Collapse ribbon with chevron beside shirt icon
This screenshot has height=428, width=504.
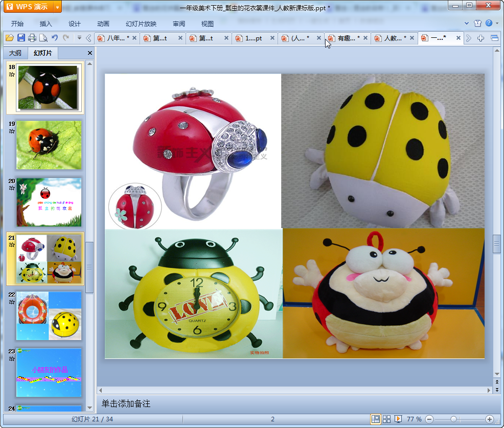pos(467,23)
